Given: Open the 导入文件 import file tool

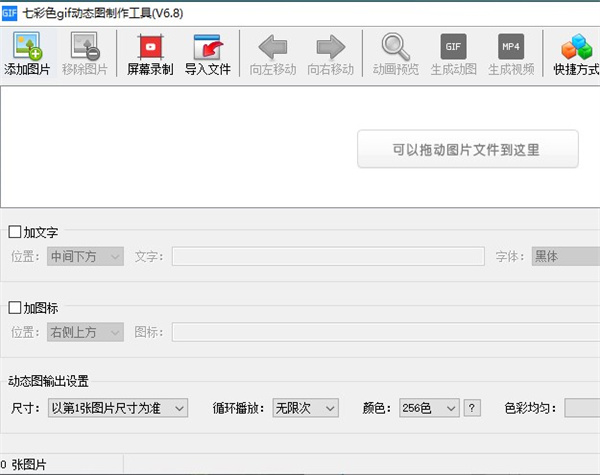Looking at the screenshot, I should coord(207,48).
